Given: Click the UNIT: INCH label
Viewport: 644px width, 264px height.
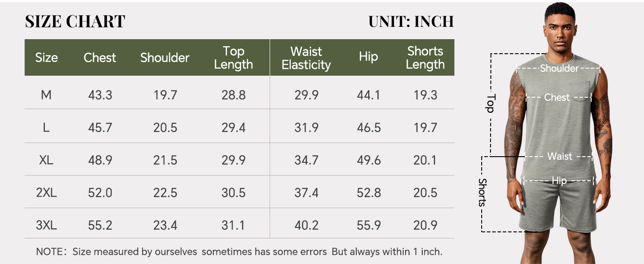Looking at the screenshot, I should click(x=411, y=22).
